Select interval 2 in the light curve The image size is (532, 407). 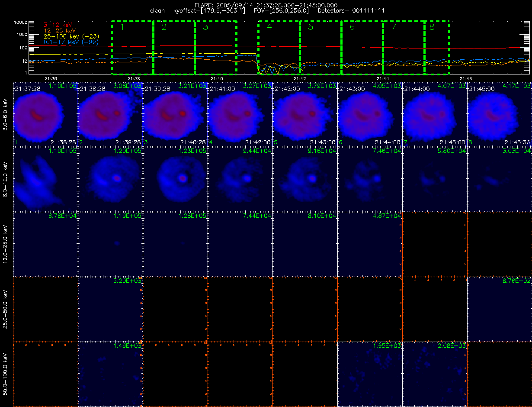pyautogui.click(x=174, y=47)
